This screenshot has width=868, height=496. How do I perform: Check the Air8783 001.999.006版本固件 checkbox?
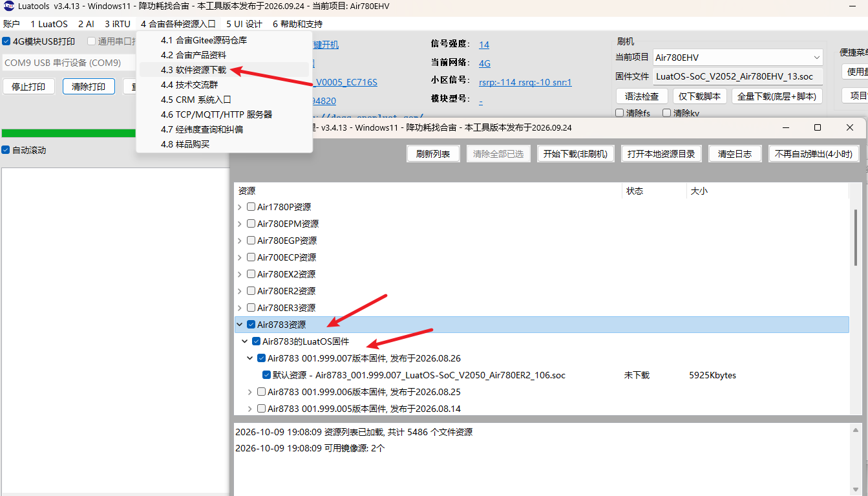261,392
